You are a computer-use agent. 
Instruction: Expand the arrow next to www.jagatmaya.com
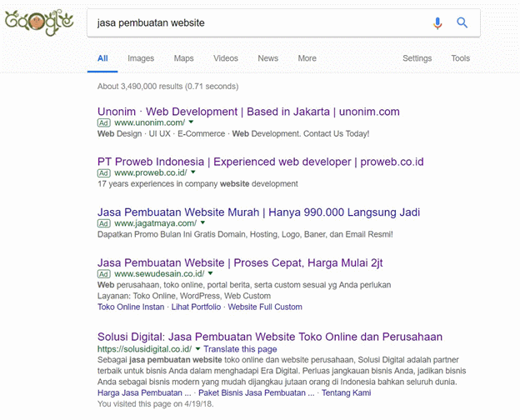[202, 222]
